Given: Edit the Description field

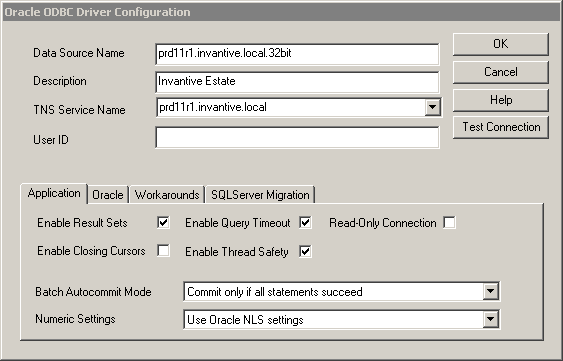Looking at the screenshot, I should tap(297, 82).
